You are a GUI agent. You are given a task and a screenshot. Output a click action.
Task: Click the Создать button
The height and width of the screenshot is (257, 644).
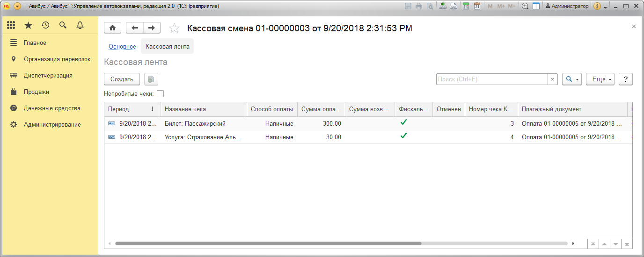(122, 79)
